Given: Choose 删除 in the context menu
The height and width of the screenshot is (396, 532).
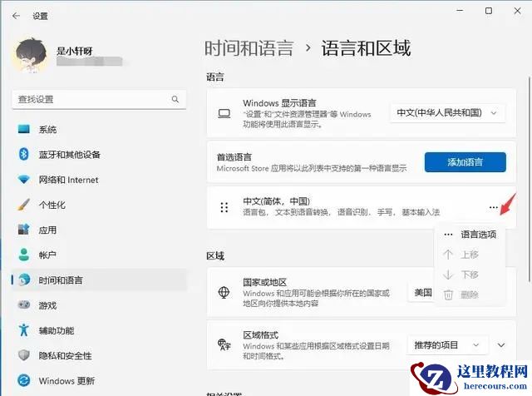Looking at the screenshot, I should [x=470, y=295].
